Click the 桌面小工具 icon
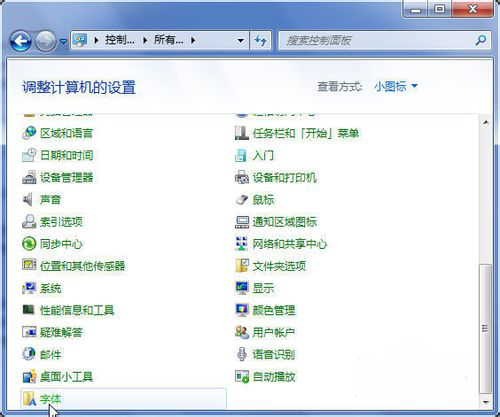Screen dimensions: 500x417 [x=29, y=377]
